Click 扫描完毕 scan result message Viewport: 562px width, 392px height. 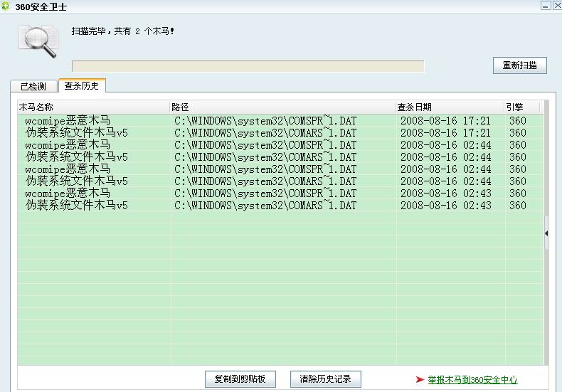click(122, 31)
